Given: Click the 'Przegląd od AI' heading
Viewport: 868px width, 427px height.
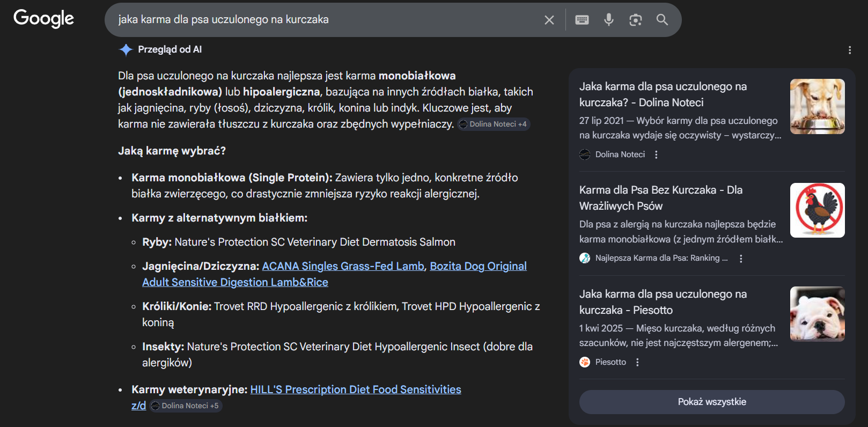Looking at the screenshot, I should coord(170,49).
